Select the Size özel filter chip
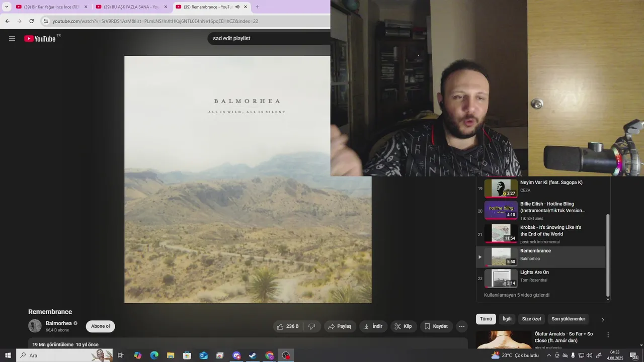This screenshot has height=362, width=644. click(531, 319)
